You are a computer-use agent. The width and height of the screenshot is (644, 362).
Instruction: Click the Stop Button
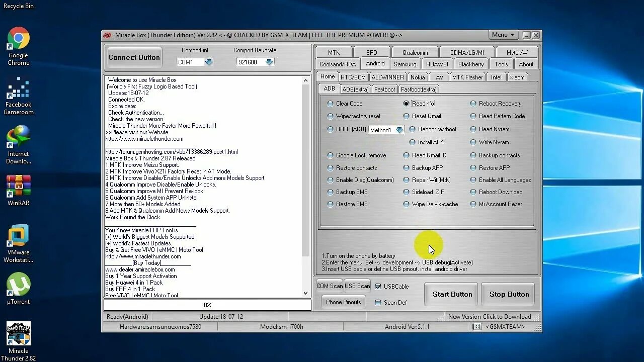tap(509, 295)
